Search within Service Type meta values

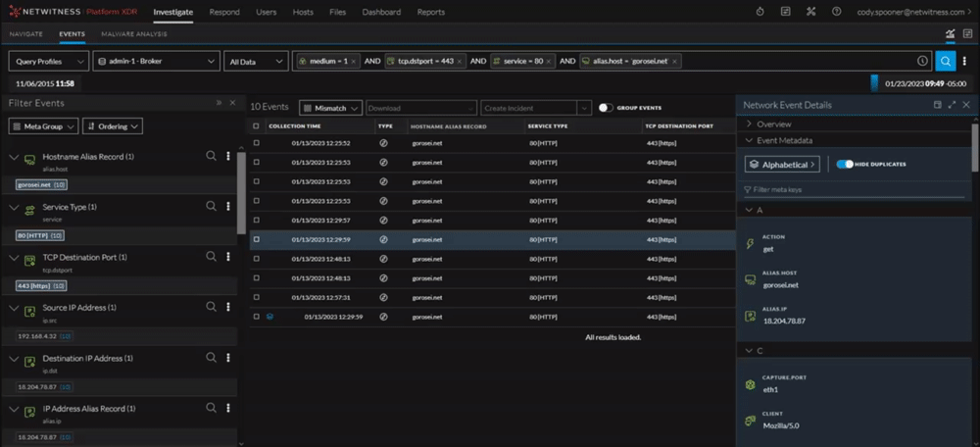[x=212, y=206]
